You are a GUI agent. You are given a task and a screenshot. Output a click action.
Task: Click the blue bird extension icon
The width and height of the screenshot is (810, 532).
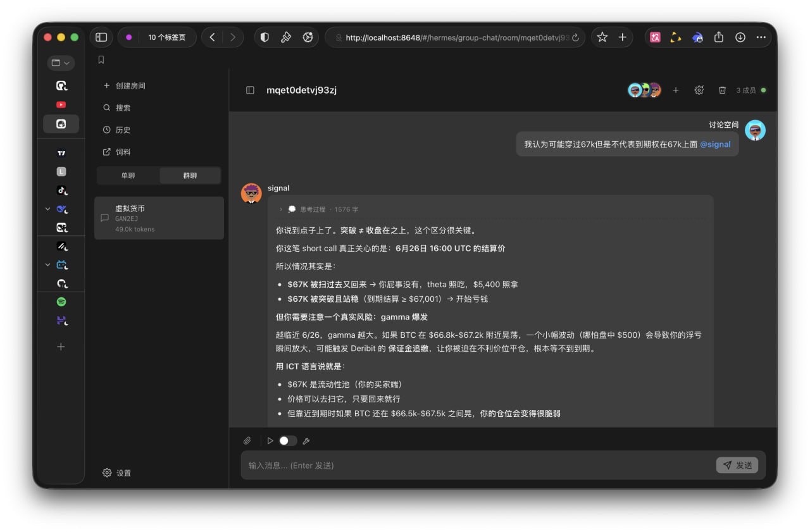click(x=697, y=37)
